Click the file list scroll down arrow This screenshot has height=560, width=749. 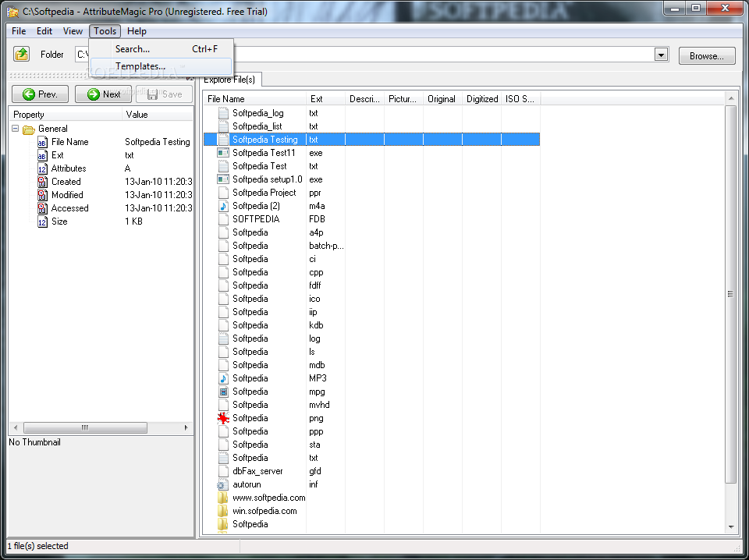[731, 527]
